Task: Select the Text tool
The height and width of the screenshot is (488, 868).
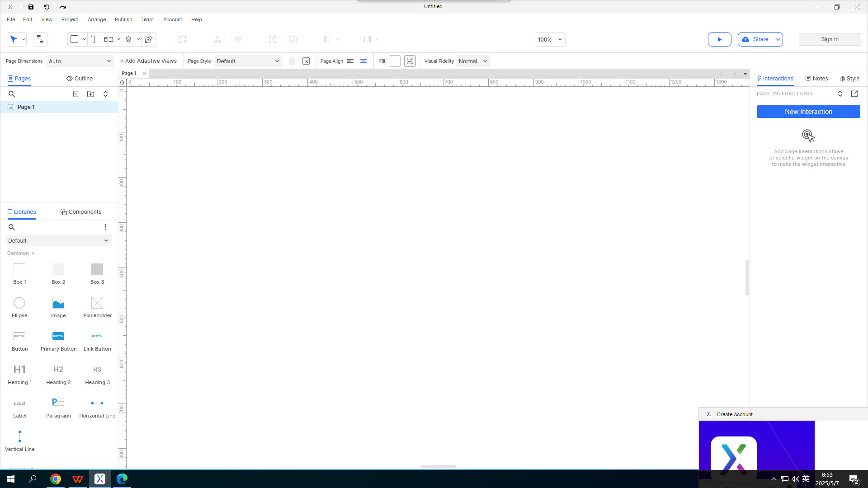Action: pyautogui.click(x=94, y=39)
